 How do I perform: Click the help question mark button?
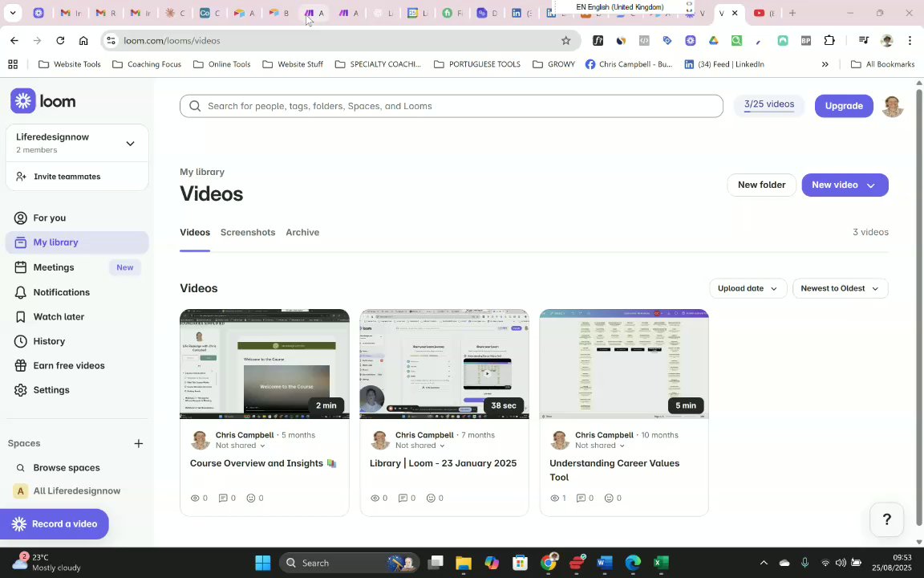tap(886, 519)
